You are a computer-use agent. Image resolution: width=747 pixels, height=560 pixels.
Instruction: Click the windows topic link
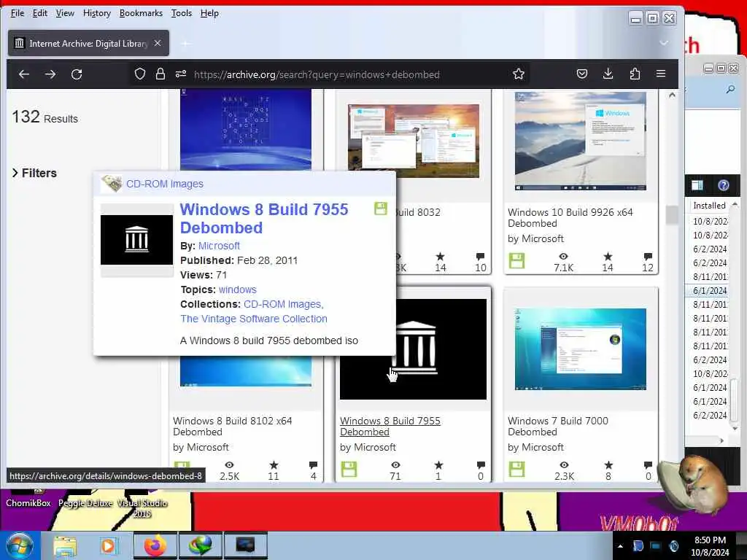pyautogui.click(x=238, y=289)
